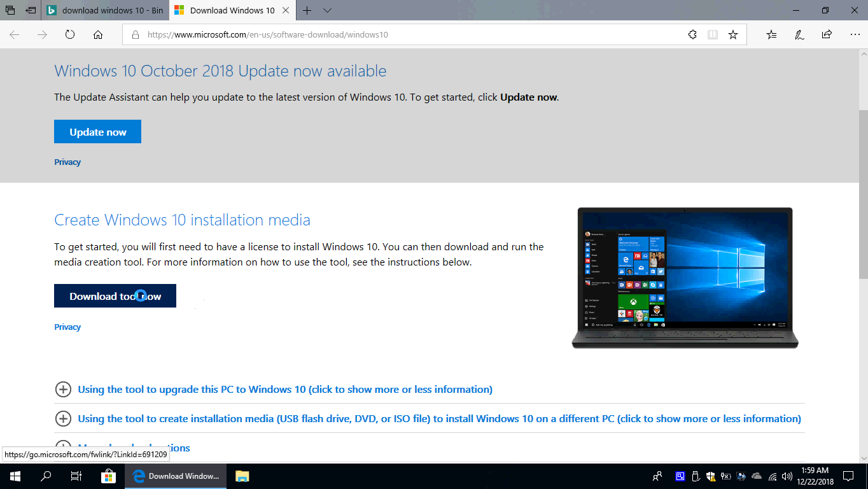Open File Explorer from the taskbar
868x489 pixels.
coord(242,476)
